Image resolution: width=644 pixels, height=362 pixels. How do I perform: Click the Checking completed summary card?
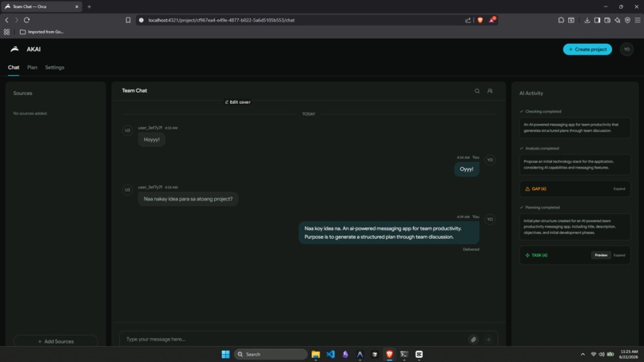pos(574,128)
